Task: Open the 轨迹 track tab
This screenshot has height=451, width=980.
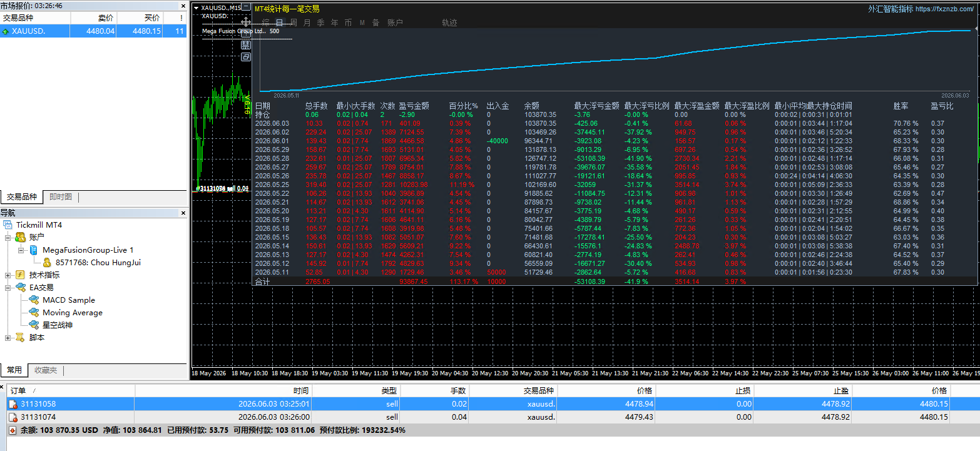Action: (449, 23)
